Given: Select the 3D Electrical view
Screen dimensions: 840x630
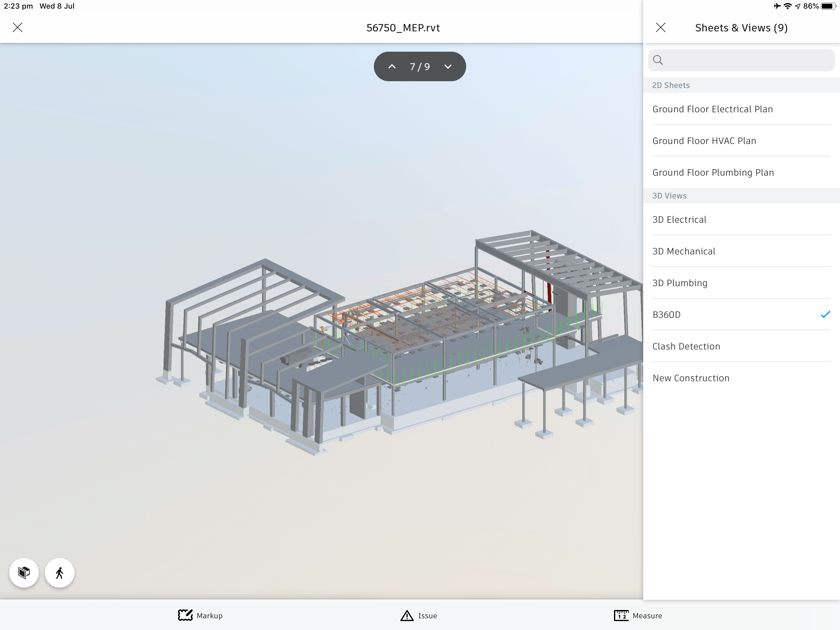Looking at the screenshot, I should point(680,219).
